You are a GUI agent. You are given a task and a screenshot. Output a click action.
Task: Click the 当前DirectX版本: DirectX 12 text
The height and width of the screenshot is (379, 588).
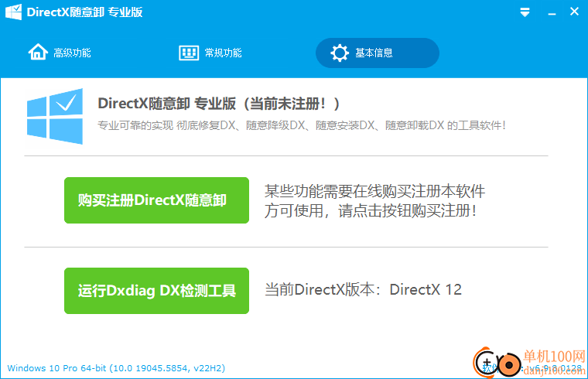[363, 289]
